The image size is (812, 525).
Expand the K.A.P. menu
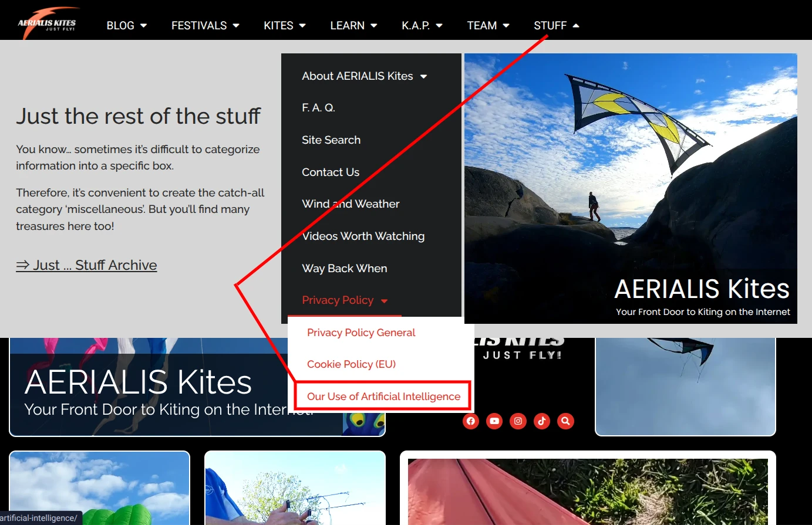(422, 25)
